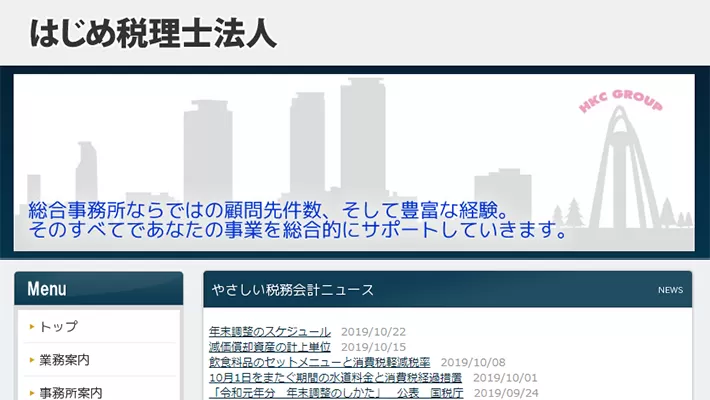Click the arrow icon beside トップ
Screen dimensions: 710x400
pyautogui.click(x=32, y=327)
